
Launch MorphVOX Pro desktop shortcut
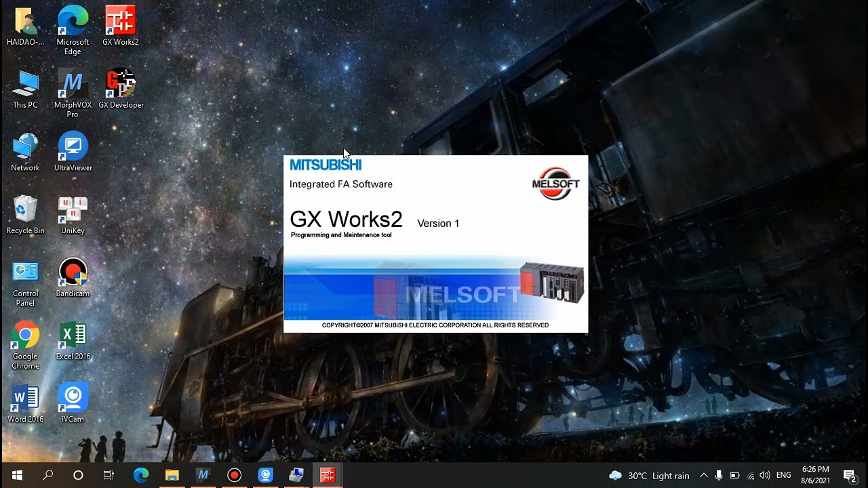point(73,94)
